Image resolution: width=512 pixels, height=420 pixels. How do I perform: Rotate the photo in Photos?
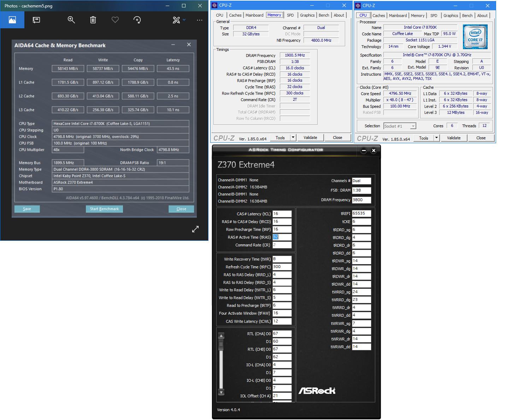coord(137,20)
